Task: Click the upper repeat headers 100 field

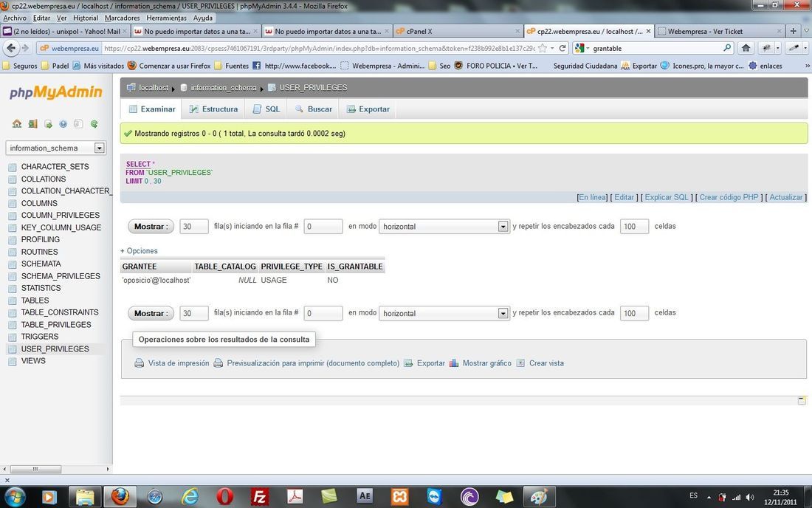Action: [x=634, y=226]
